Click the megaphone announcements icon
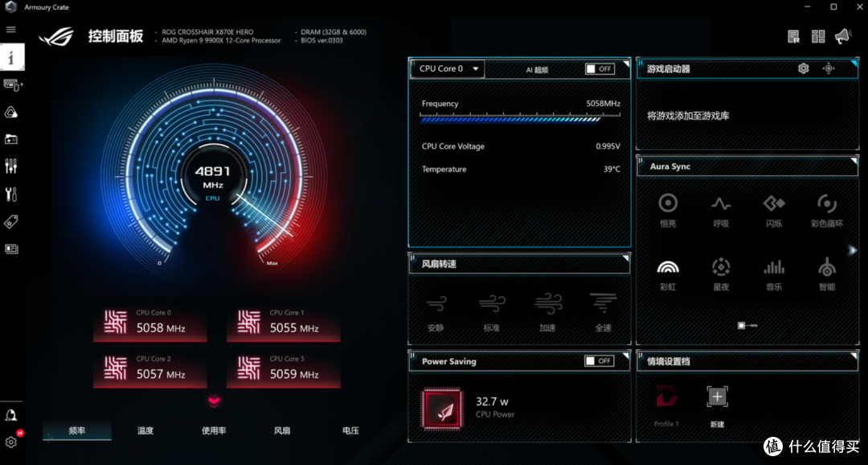 [844, 36]
